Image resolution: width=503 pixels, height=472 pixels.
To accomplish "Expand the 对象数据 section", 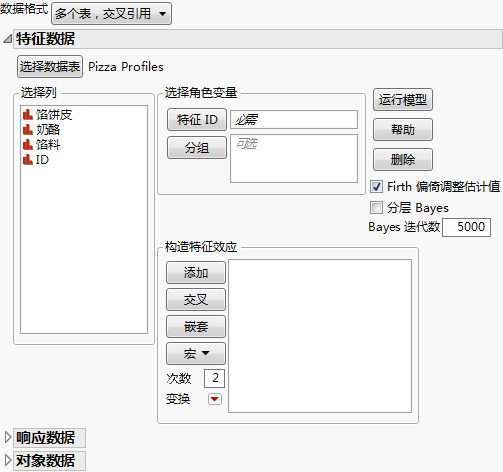I will tap(8, 460).
